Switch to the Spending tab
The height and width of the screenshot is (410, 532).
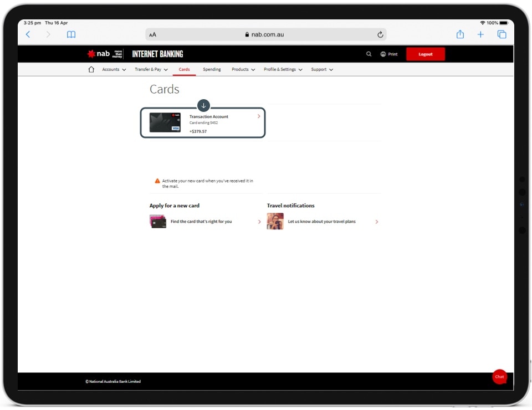coord(212,70)
